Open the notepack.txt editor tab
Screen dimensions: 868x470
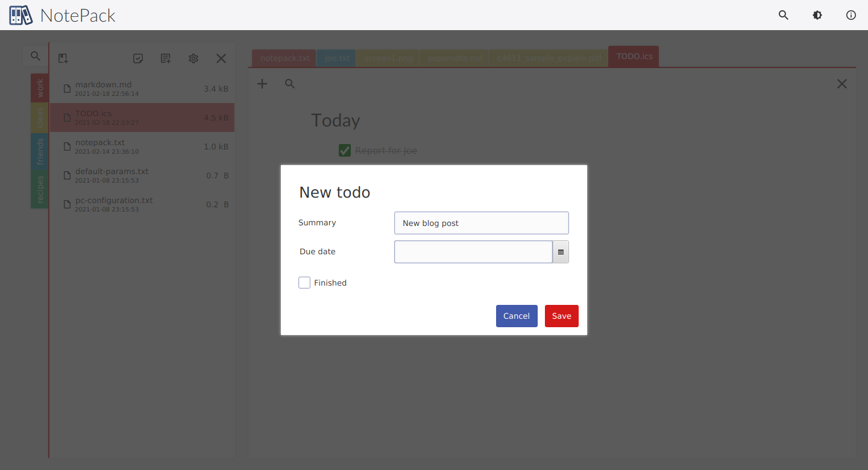(285, 58)
